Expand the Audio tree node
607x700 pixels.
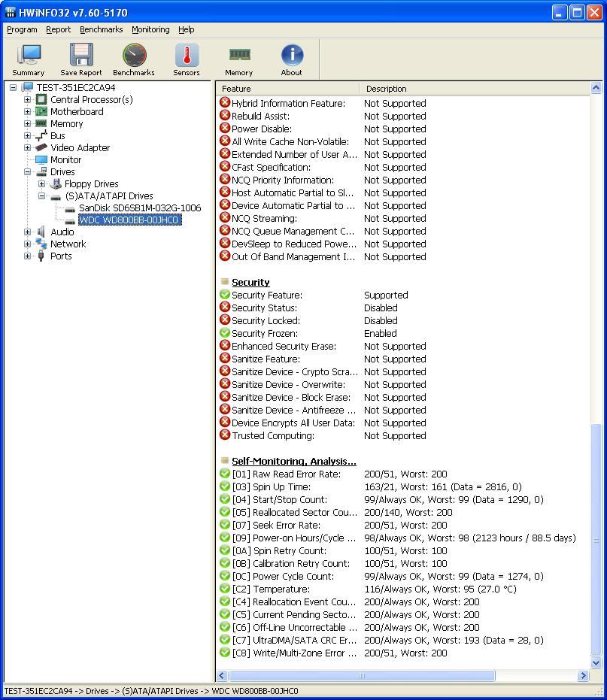27,232
